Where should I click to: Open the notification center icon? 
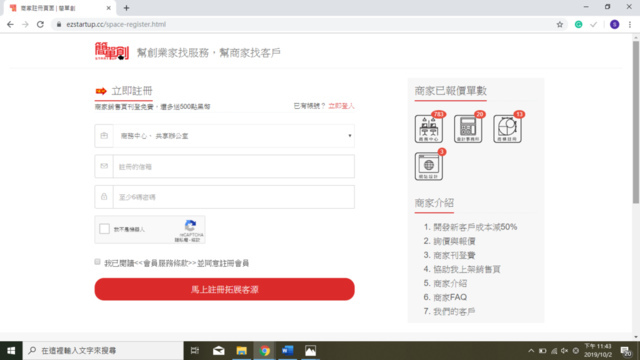tap(626, 351)
